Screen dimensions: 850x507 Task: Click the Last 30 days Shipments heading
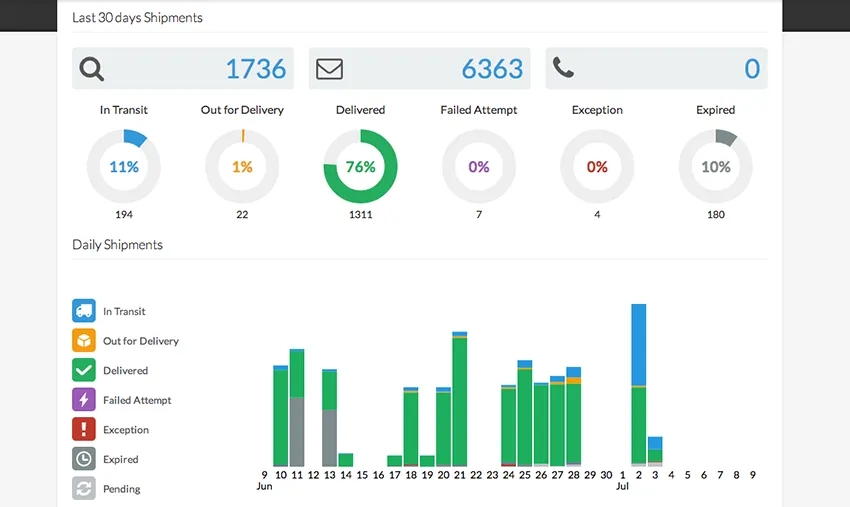(x=137, y=18)
